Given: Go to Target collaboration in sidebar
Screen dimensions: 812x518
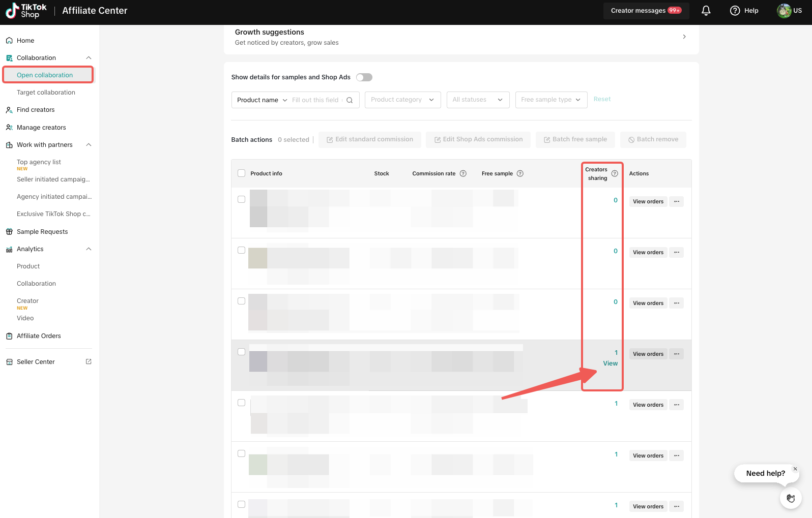Looking at the screenshot, I should coord(46,93).
